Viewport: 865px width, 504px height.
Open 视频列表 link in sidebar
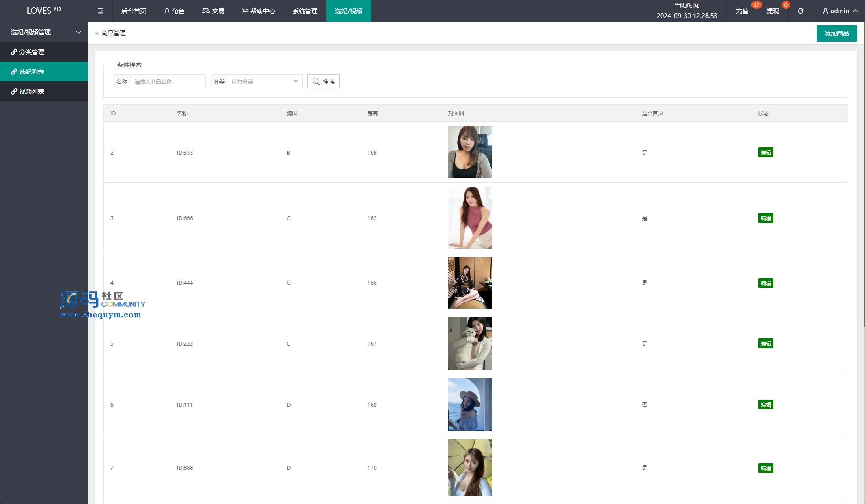pyautogui.click(x=32, y=92)
